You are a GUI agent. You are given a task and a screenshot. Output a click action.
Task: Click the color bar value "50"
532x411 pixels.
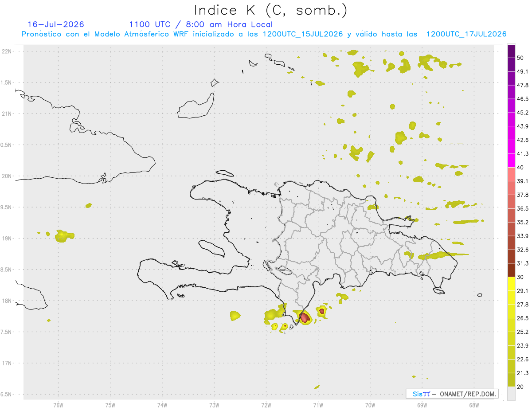[521, 58]
